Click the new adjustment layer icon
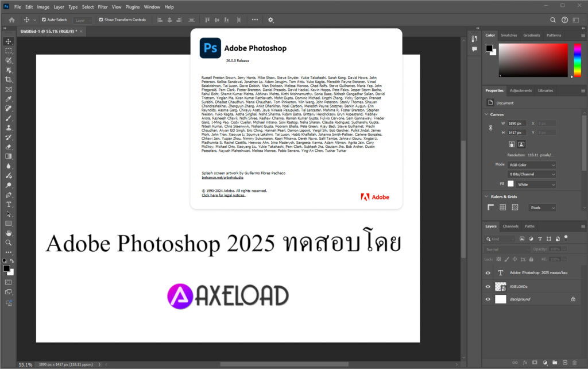 click(x=545, y=363)
